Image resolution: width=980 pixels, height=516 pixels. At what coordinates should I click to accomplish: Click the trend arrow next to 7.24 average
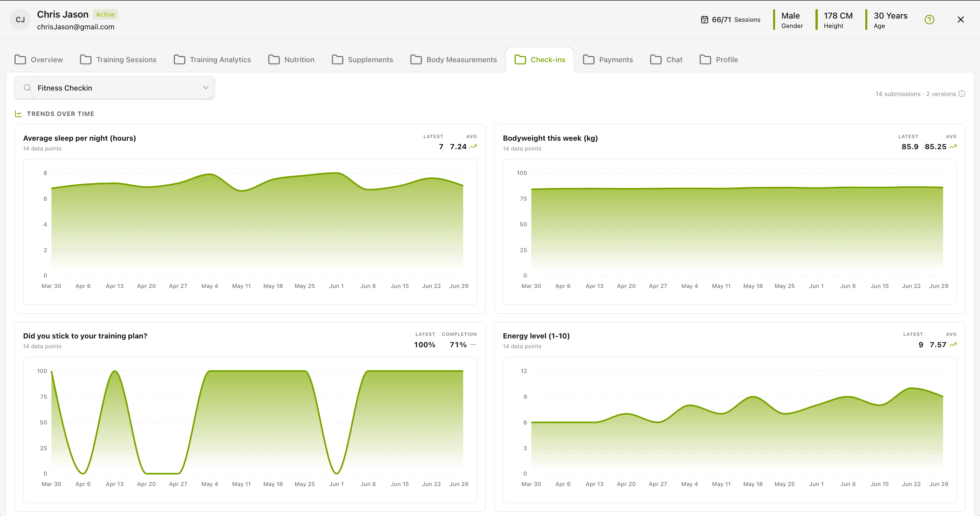tap(473, 147)
